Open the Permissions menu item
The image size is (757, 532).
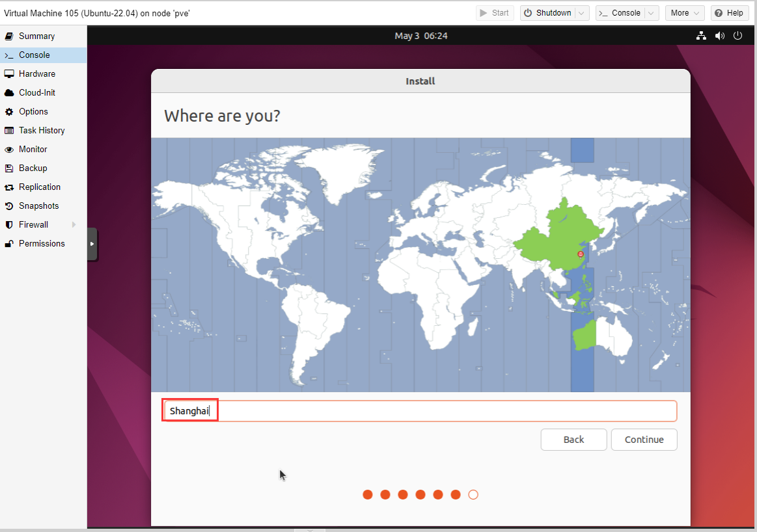coord(42,244)
